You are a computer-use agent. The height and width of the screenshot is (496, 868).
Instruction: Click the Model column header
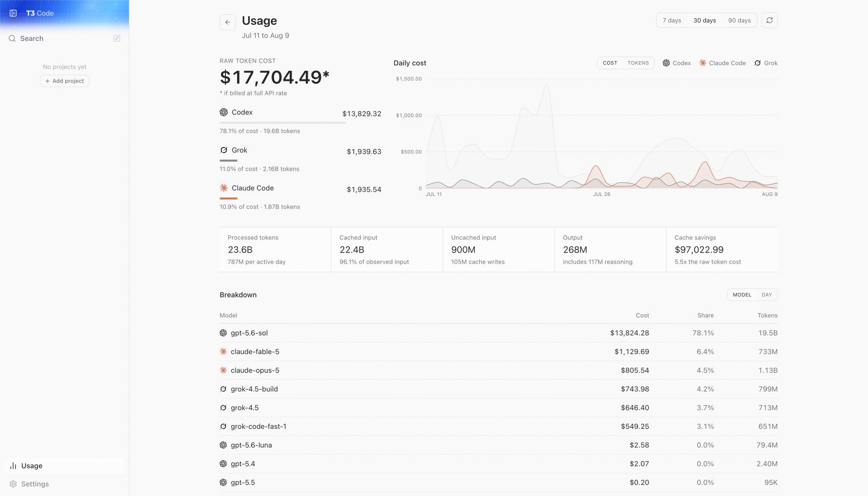(x=228, y=315)
